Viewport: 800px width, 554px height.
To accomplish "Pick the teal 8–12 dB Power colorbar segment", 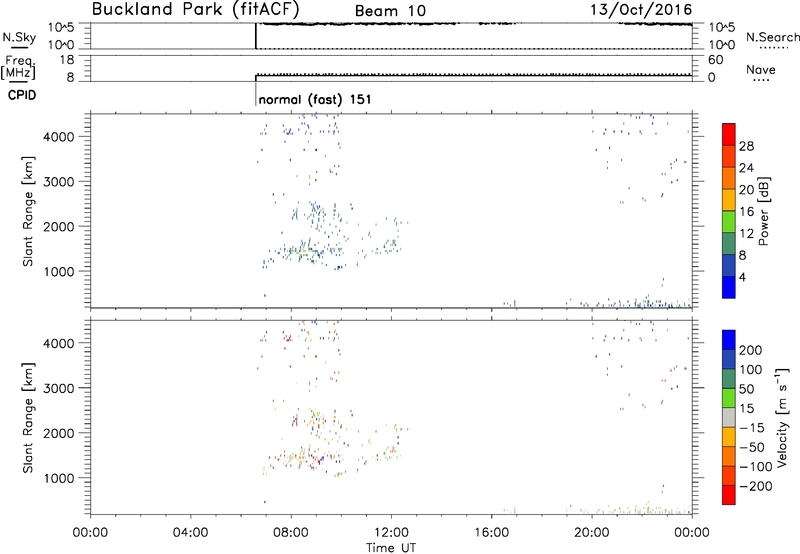I will click(729, 243).
